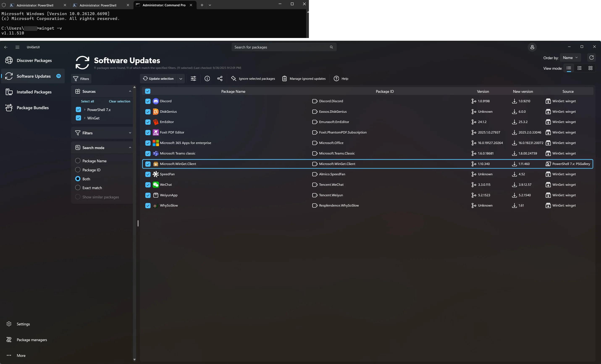
Task: Show package details info icon
Action: point(207,79)
